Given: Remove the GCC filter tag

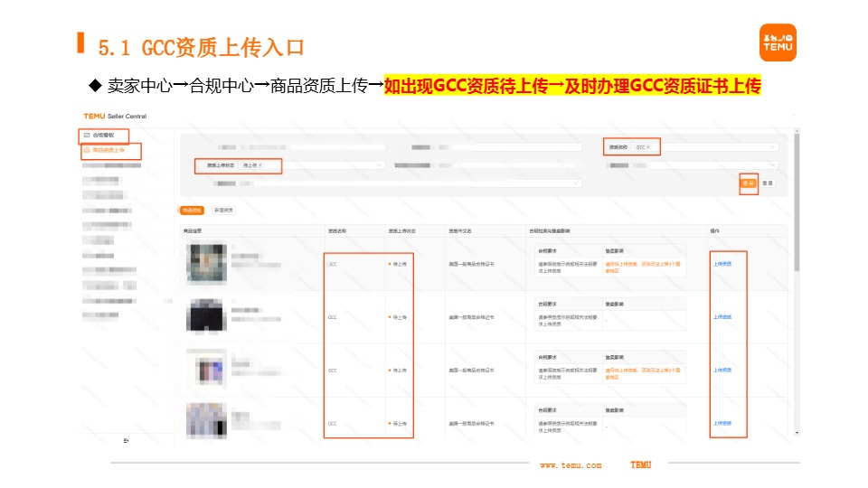Looking at the screenshot, I should (x=648, y=147).
